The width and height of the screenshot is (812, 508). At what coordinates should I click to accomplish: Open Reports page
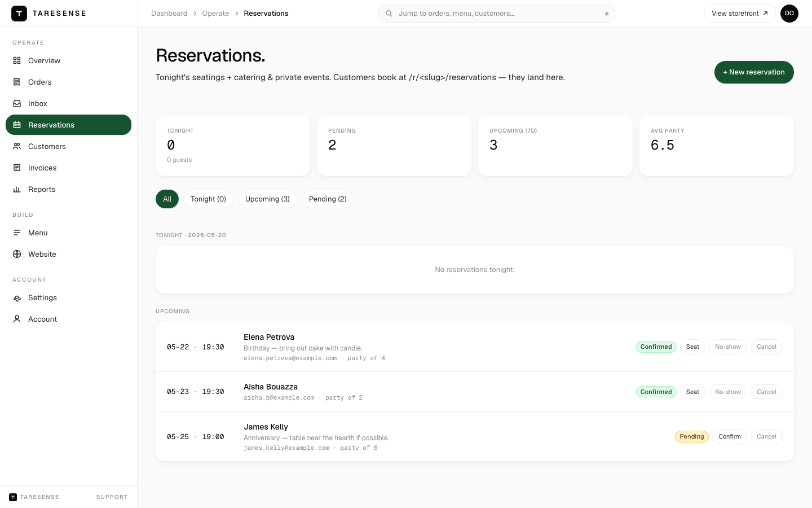(x=68, y=189)
